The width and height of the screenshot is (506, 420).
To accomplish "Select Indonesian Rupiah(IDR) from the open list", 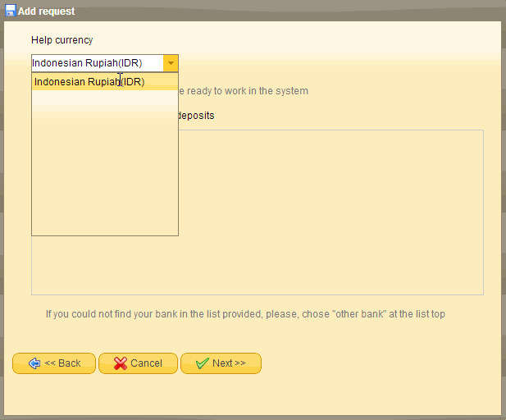I will point(89,82).
